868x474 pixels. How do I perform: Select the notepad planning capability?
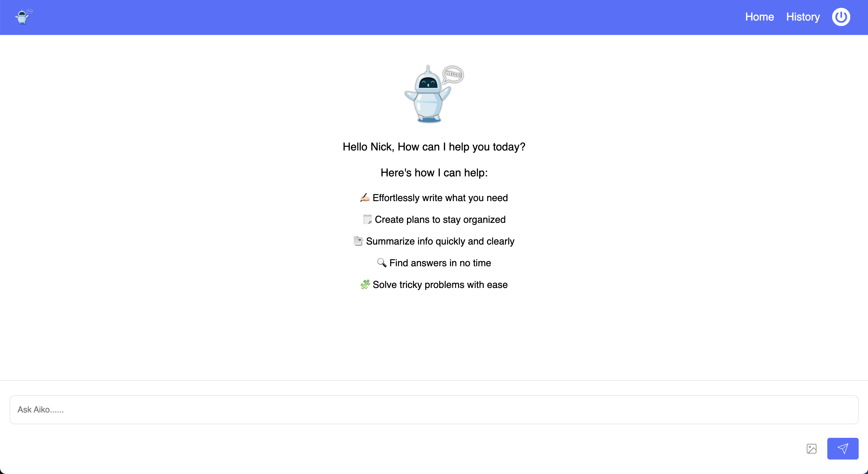434,220
